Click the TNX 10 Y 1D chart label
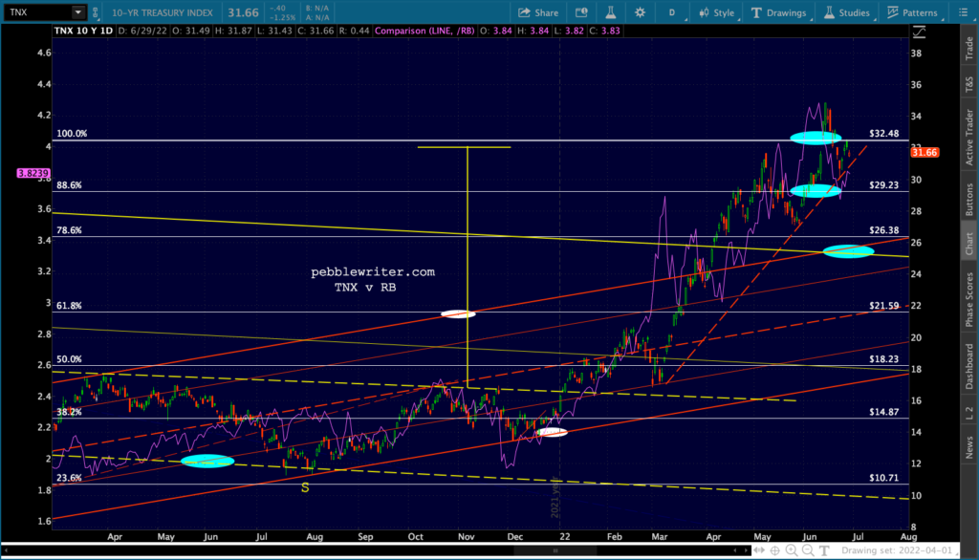The width and height of the screenshot is (979, 560). click(x=84, y=31)
